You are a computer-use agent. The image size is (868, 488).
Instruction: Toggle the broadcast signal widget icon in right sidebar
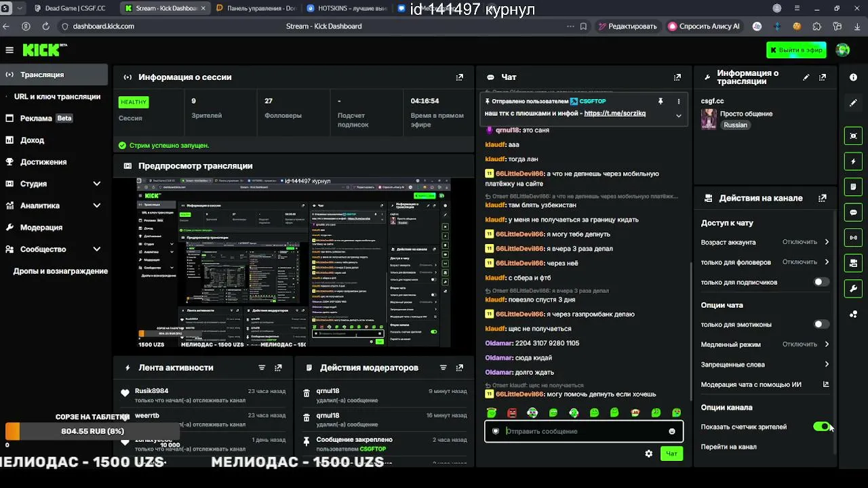click(x=853, y=237)
